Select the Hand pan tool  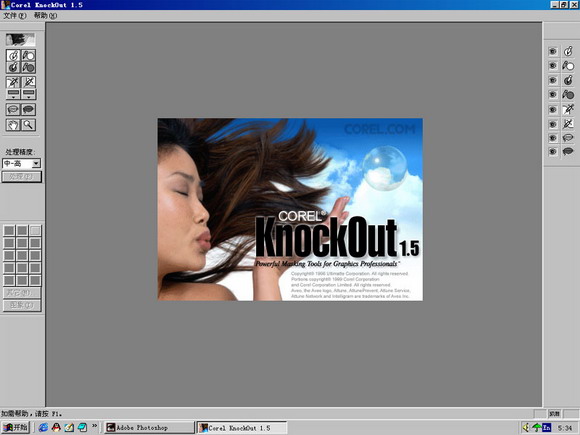point(13,125)
